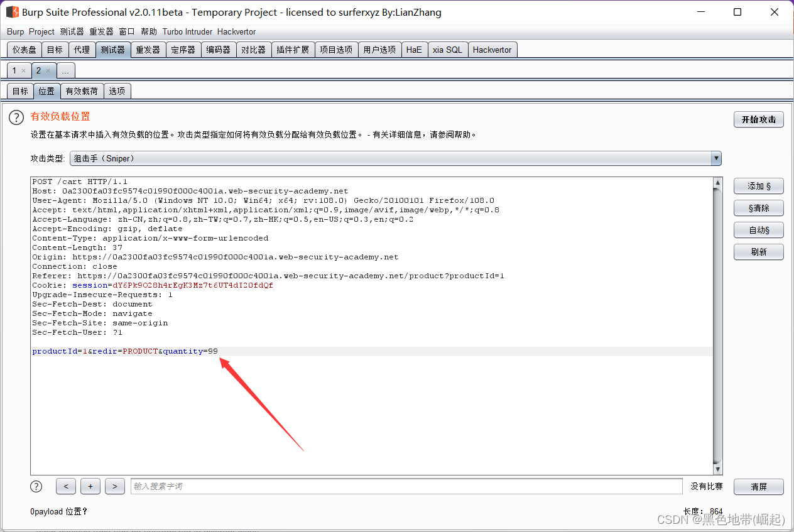Click the Connection: close header line
The width and height of the screenshot is (794, 532).
(75, 266)
